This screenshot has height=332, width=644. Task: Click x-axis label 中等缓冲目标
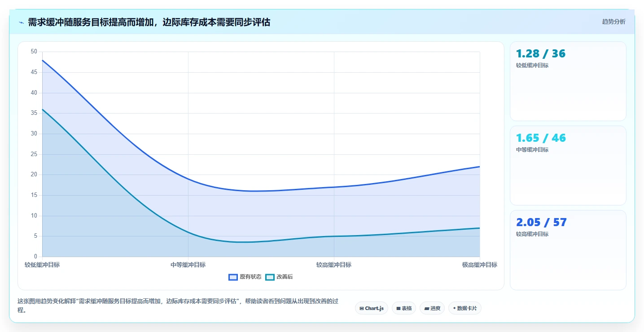pos(188,265)
